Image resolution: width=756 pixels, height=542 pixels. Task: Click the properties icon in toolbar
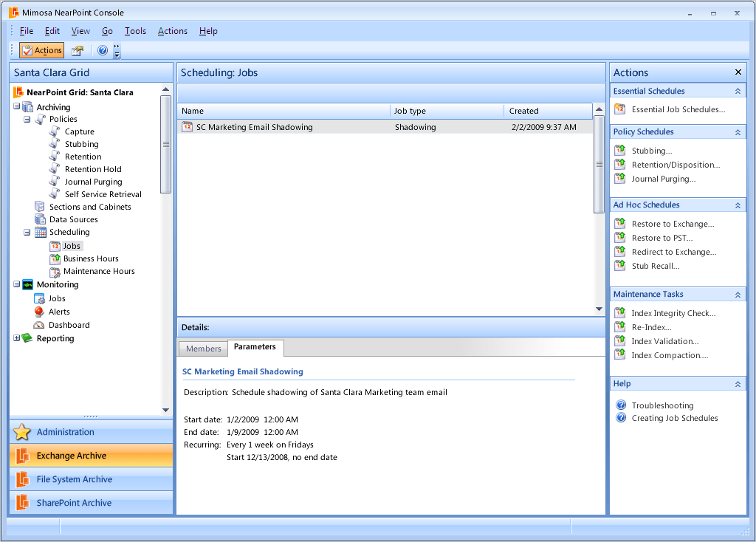coord(77,50)
